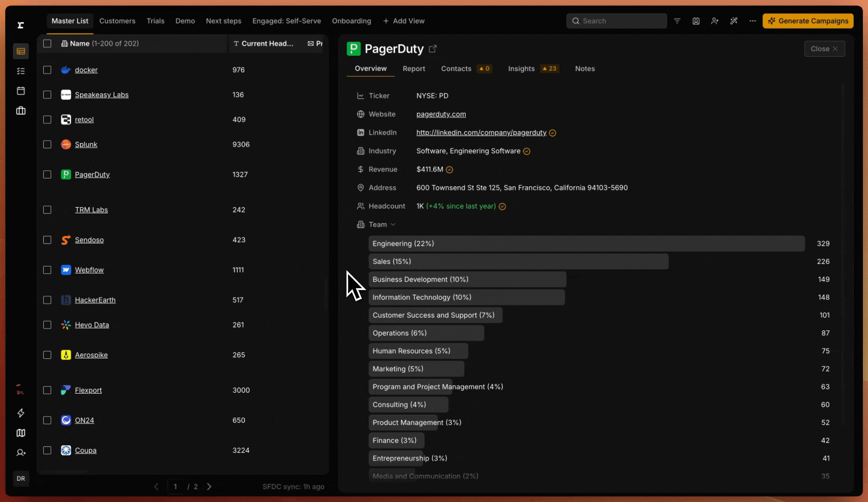
Task: Check the docker row checkbox
Action: (x=47, y=70)
